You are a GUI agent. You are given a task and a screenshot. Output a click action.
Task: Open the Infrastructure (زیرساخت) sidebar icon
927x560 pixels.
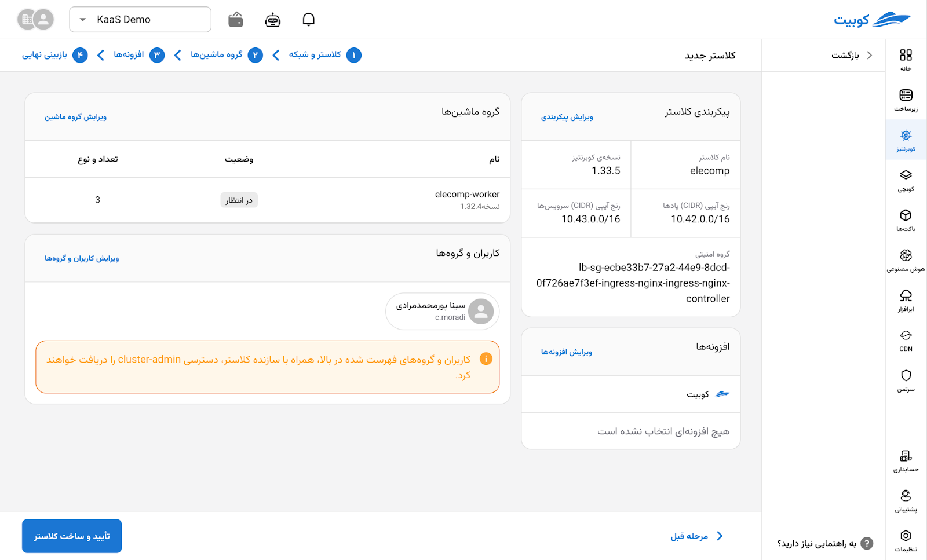tap(906, 100)
